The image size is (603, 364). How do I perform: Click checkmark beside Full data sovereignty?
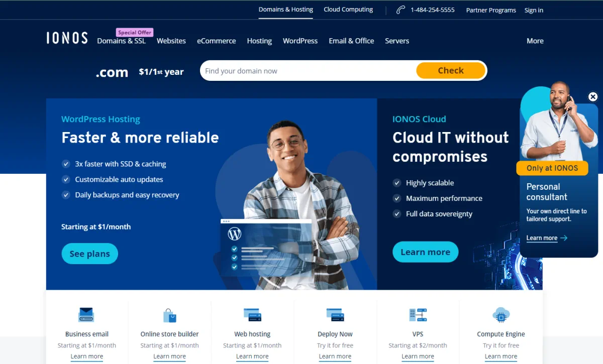(397, 214)
